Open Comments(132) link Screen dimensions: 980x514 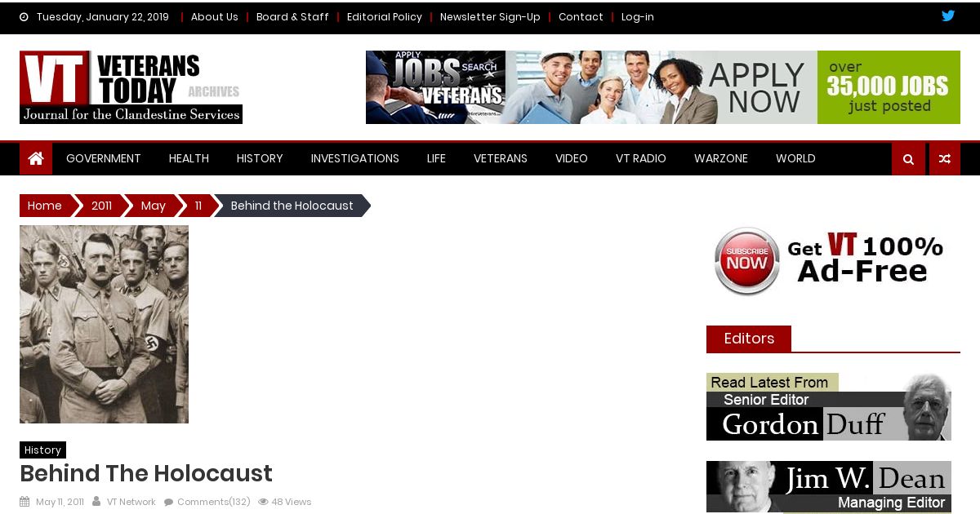click(214, 502)
